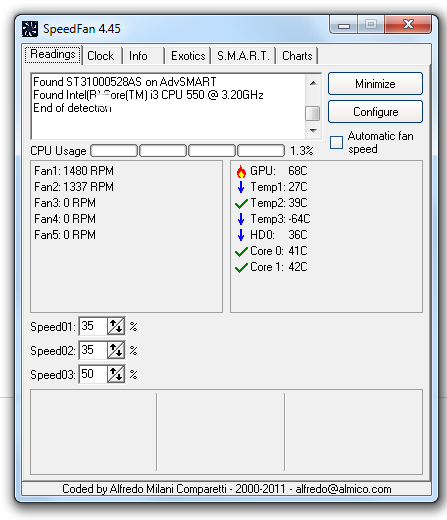Click the flame icon next to GPU

[x=241, y=172]
